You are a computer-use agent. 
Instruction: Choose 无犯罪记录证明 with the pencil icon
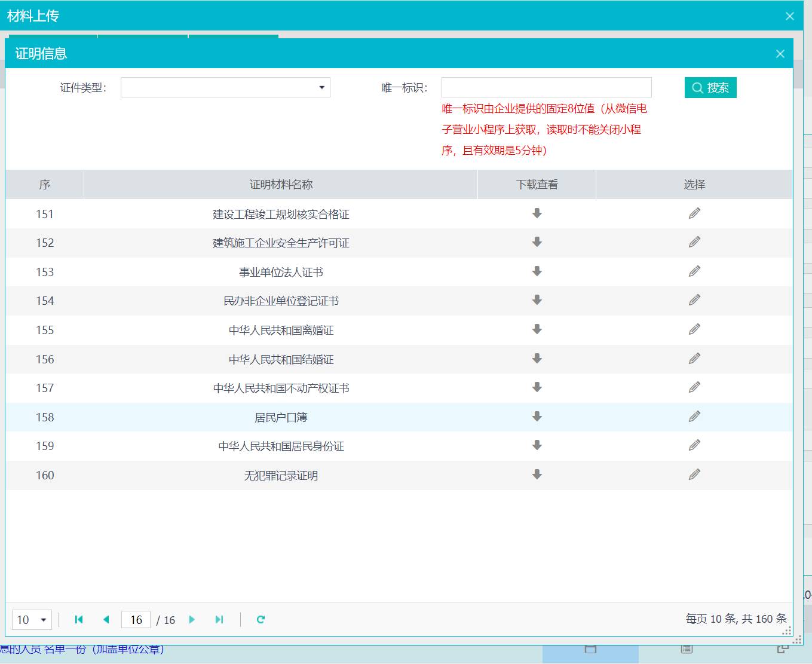(694, 475)
